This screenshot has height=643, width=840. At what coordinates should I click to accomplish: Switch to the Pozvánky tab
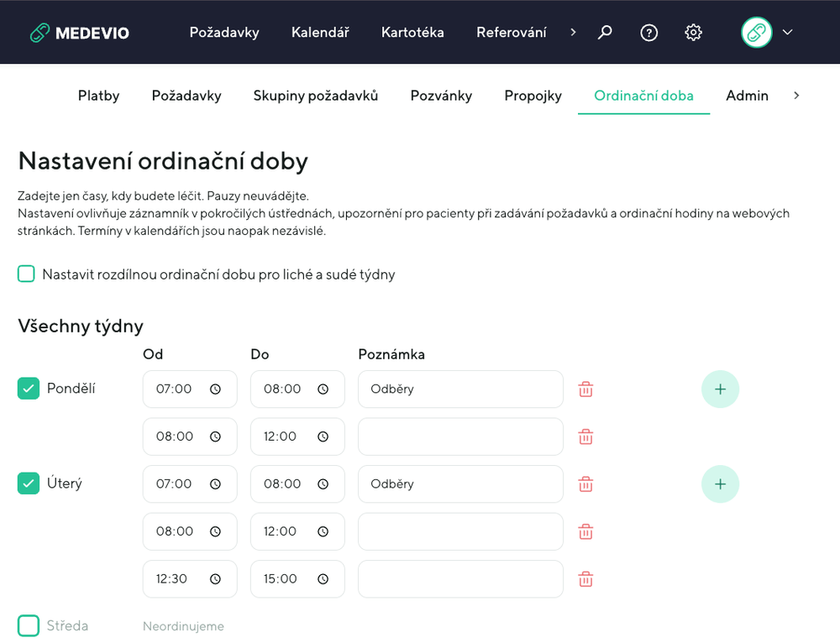[441, 96]
